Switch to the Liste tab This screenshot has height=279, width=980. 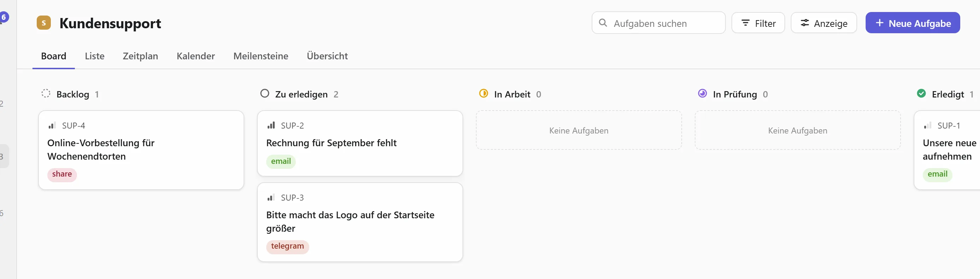[x=95, y=56]
